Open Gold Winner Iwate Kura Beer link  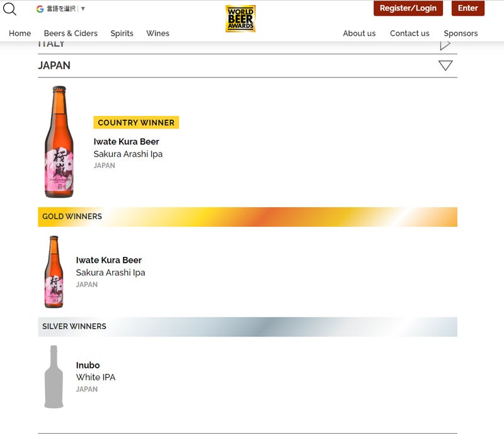108,260
